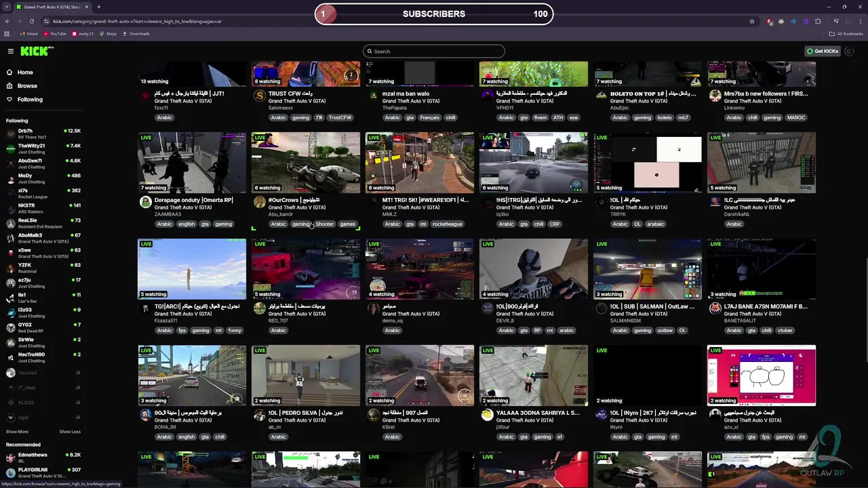Click the 'rocketleague' tag under MMLZ stream
Image resolution: width=868 pixels, height=488 pixels.
pos(448,224)
